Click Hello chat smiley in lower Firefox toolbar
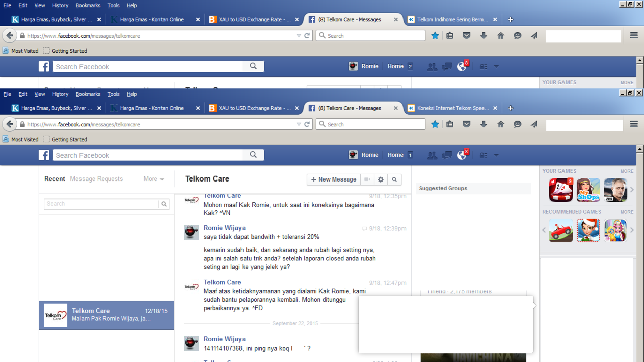The height and width of the screenshot is (362, 644). pyautogui.click(x=517, y=124)
